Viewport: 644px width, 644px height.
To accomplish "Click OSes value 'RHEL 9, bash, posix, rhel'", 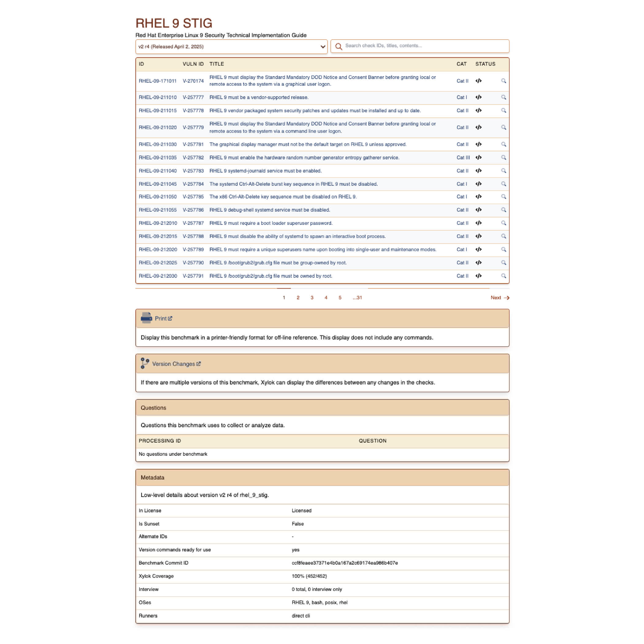I will point(319,602).
